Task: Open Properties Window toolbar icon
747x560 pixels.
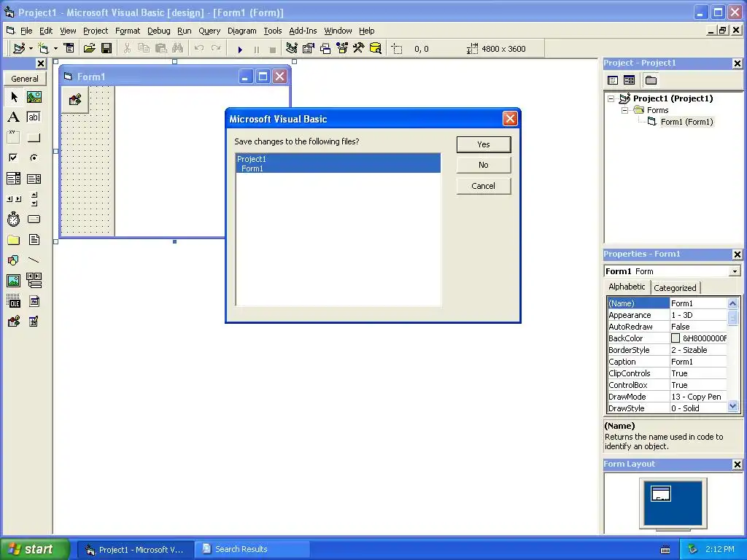Action: click(309, 49)
